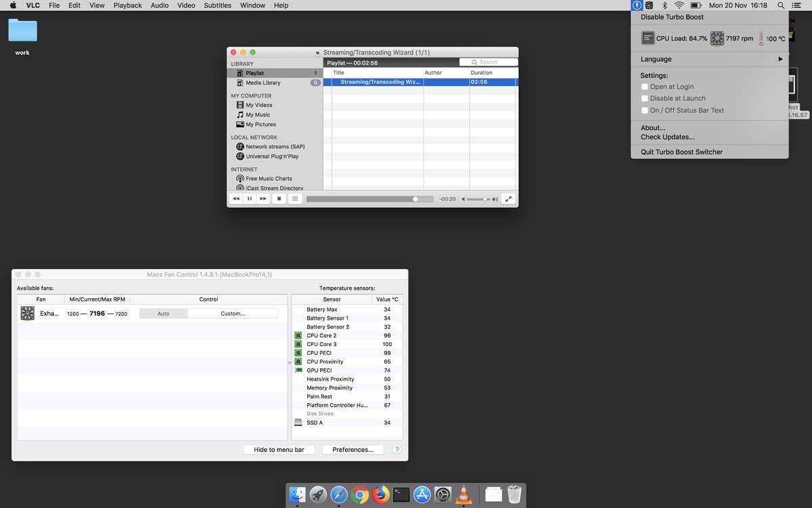This screenshot has height=508, width=812.
Task: Open Finder from the Dock
Action: 298,494
